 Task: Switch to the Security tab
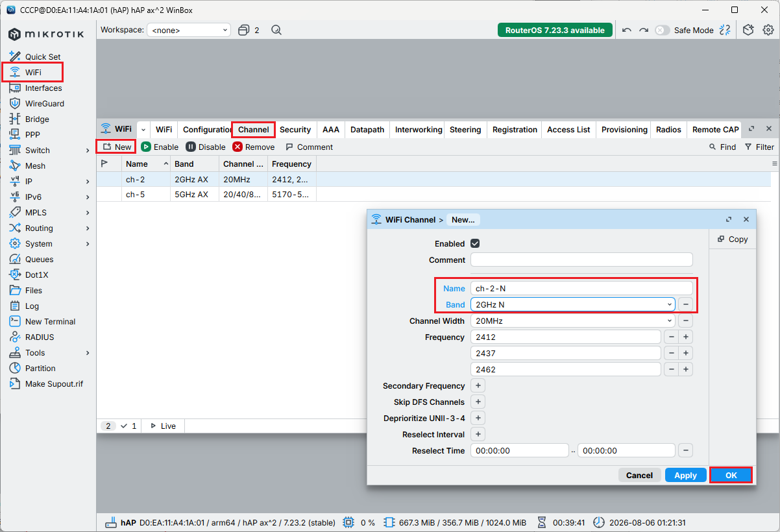pyautogui.click(x=295, y=129)
